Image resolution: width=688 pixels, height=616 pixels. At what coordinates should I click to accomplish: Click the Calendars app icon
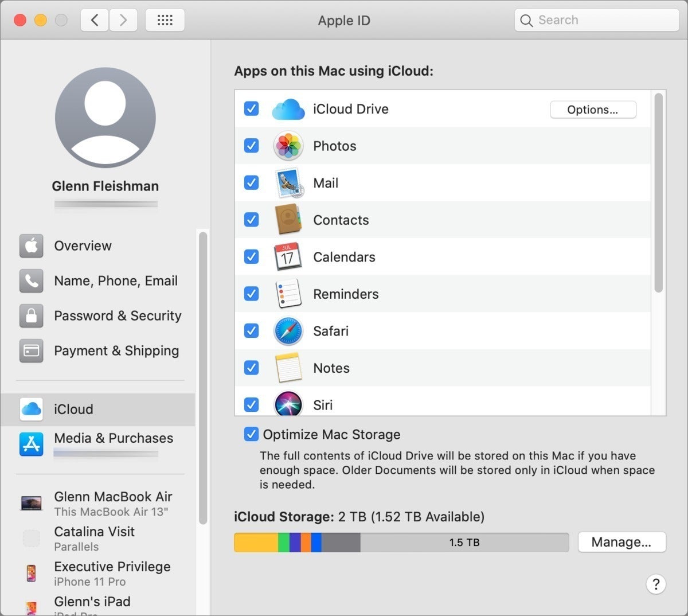click(x=288, y=257)
